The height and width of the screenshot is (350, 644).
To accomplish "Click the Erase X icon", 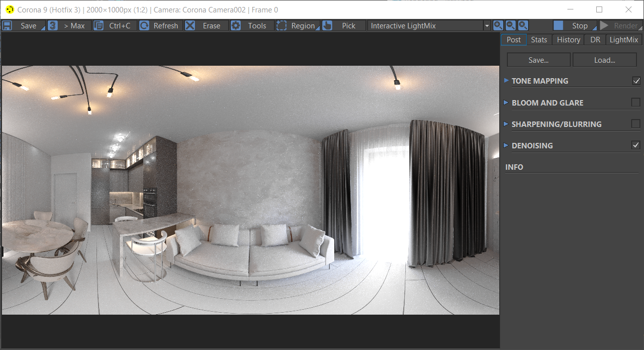I will (x=190, y=26).
